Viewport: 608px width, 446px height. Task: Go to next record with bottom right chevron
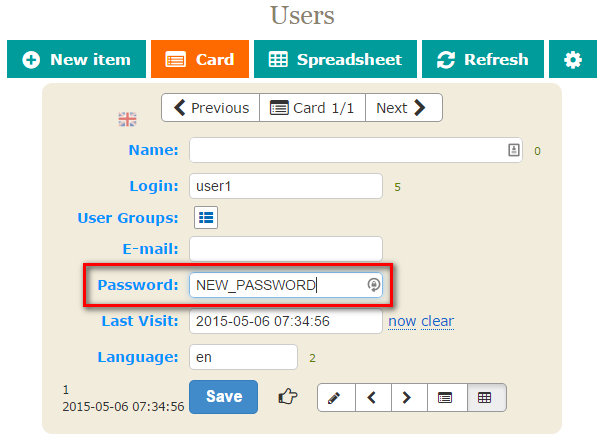click(x=408, y=398)
